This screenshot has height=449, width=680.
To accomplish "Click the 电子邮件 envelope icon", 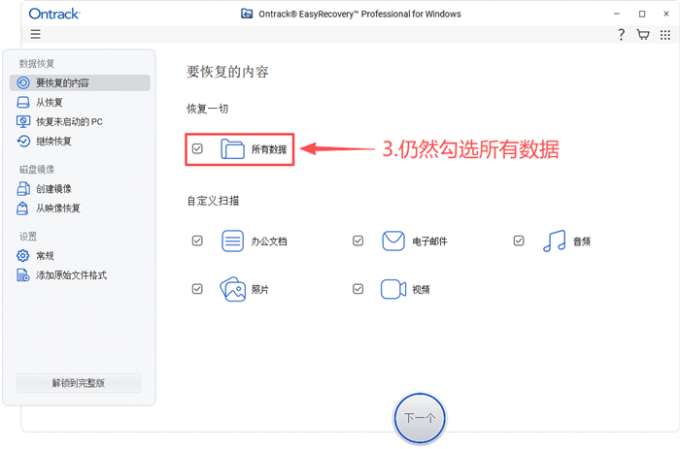I will (393, 241).
